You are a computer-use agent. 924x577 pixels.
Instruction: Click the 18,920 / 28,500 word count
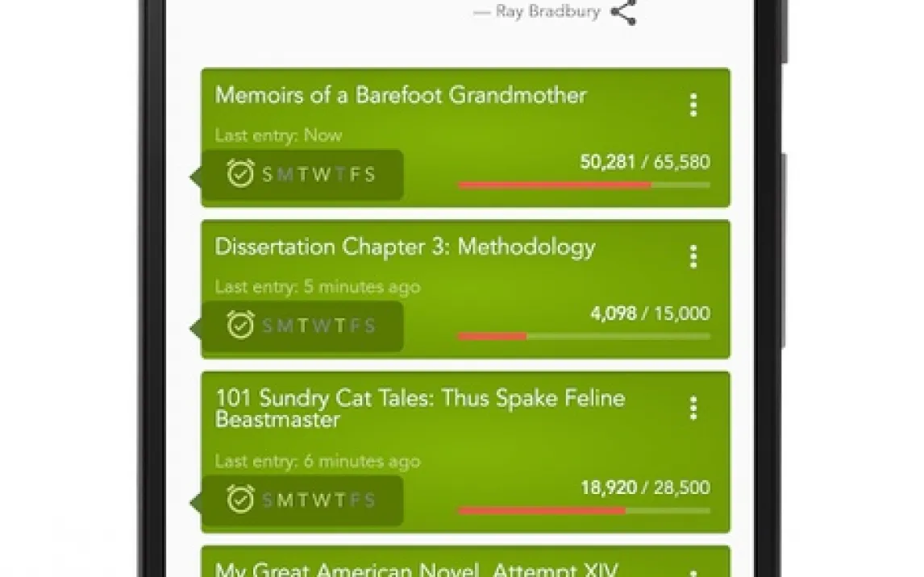click(645, 488)
